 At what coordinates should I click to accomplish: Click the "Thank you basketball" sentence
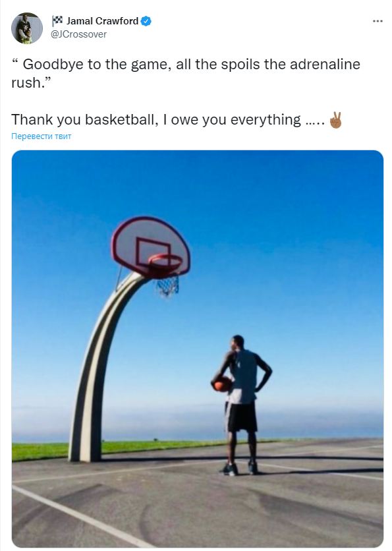168,120
